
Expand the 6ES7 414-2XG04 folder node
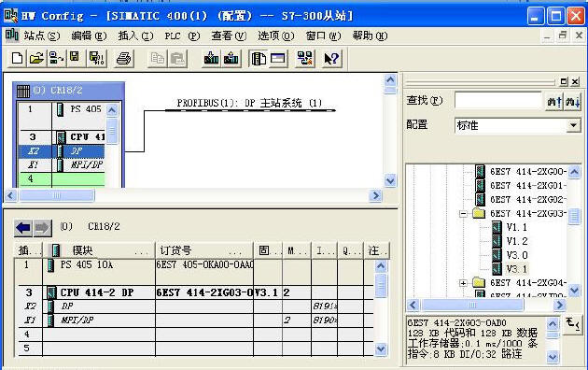pyautogui.click(x=464, y=283)
